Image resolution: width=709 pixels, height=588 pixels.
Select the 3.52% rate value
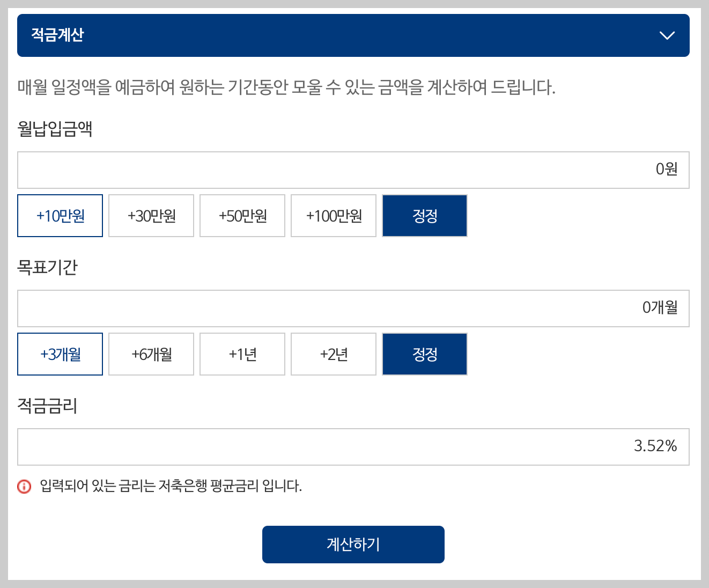tap(655, 445)
